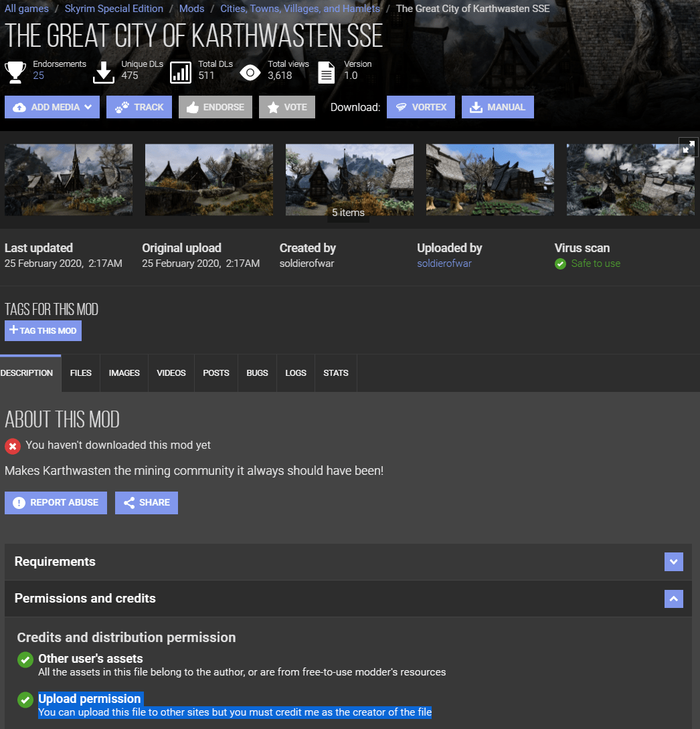This screenshot has height=729, width=700.
Task: Download the mod via Vortex
Action: [x=421, y=107]
